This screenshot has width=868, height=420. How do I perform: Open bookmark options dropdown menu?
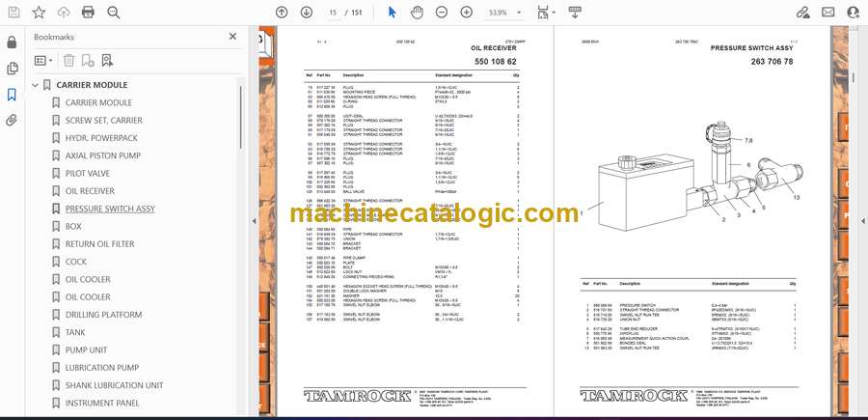pos(43,61)
